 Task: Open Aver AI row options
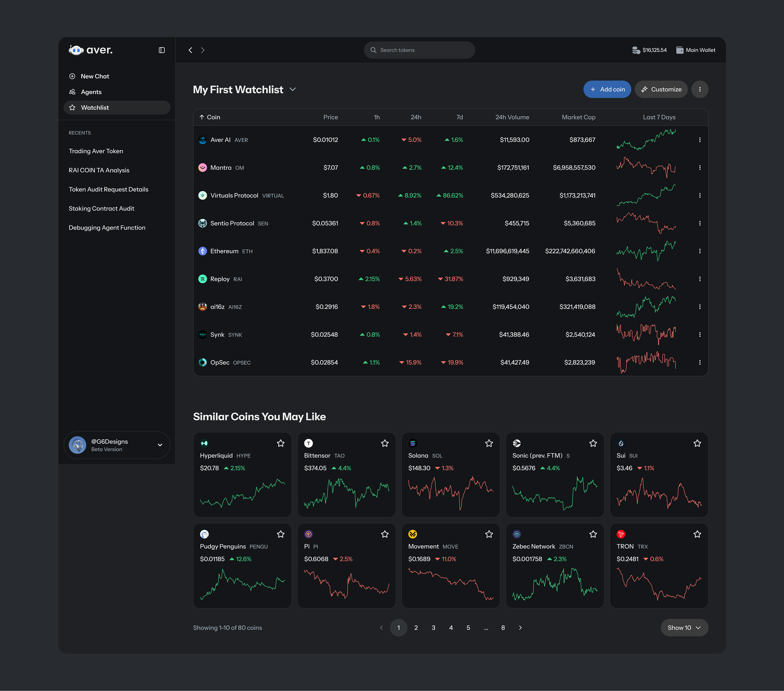[x=700, y=140]
